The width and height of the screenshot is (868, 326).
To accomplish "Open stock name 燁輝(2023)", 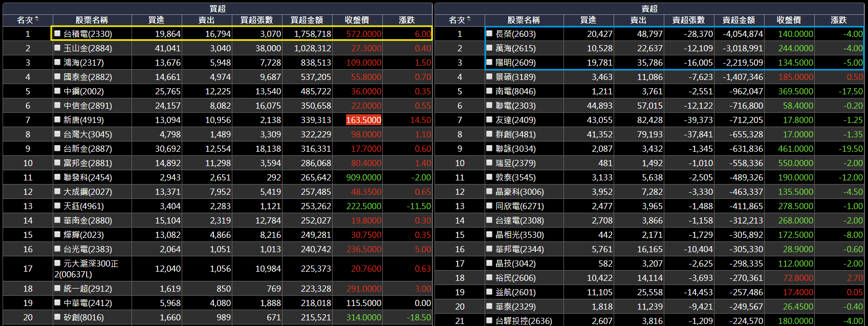I will pos(83,235).
